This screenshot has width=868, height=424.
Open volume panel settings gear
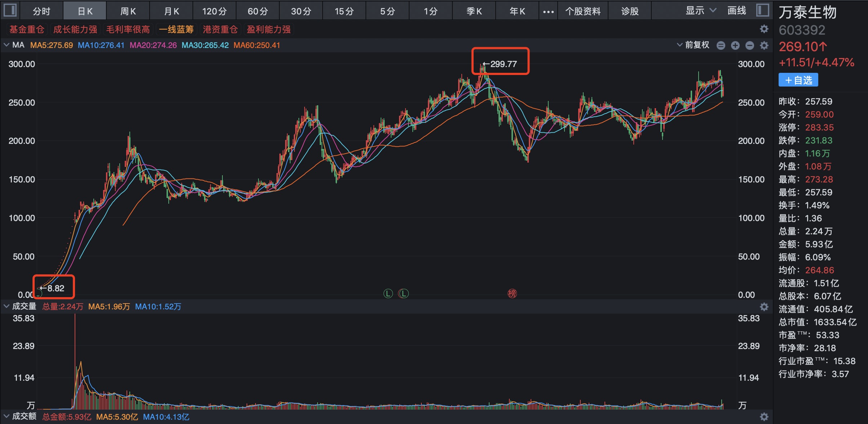[x=764, y=307]
